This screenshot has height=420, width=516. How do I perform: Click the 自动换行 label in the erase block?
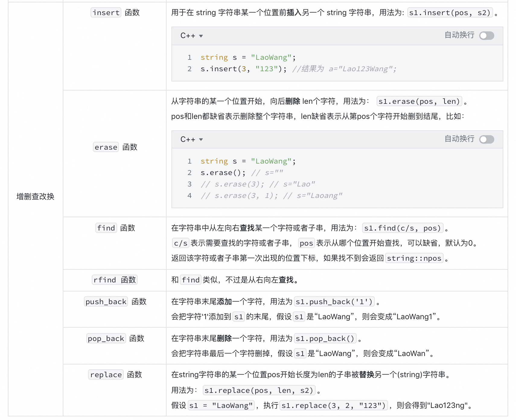[459, 139]
